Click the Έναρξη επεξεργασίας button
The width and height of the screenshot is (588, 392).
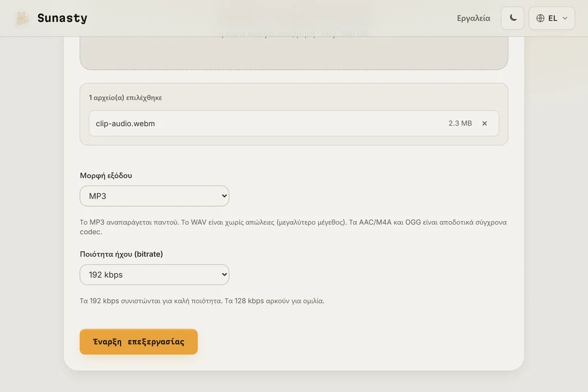tap(139, 342)
